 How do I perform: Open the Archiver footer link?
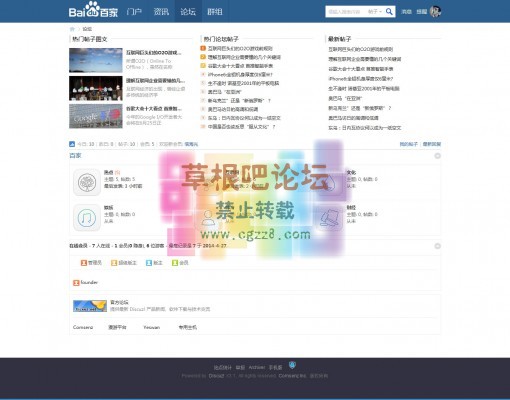click(257, 367)
